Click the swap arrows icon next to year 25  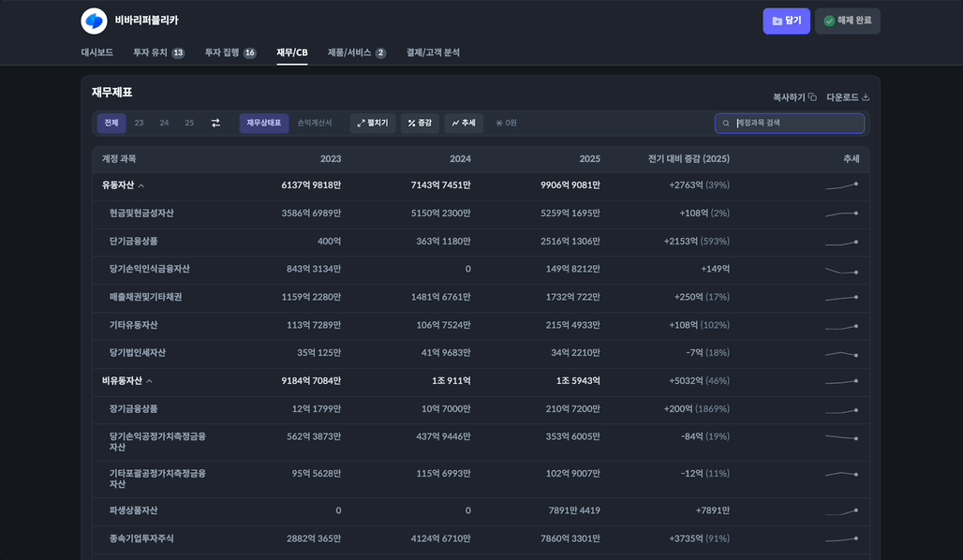point(215,123)
